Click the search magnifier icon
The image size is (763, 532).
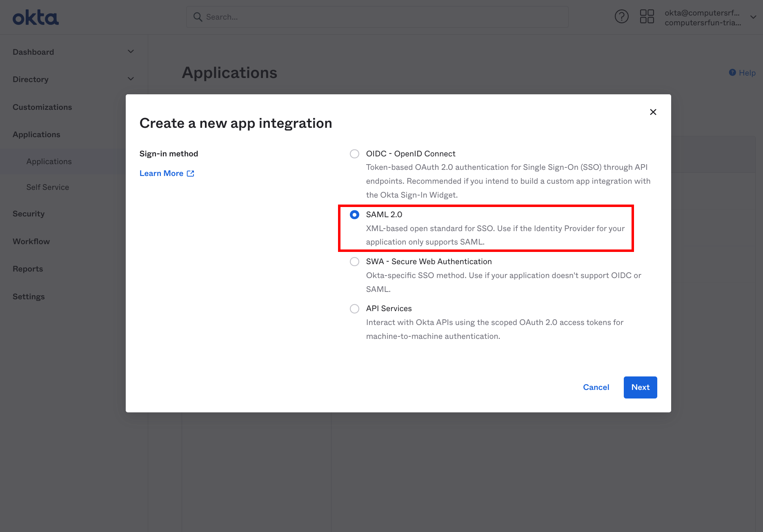tap(198, 17)
